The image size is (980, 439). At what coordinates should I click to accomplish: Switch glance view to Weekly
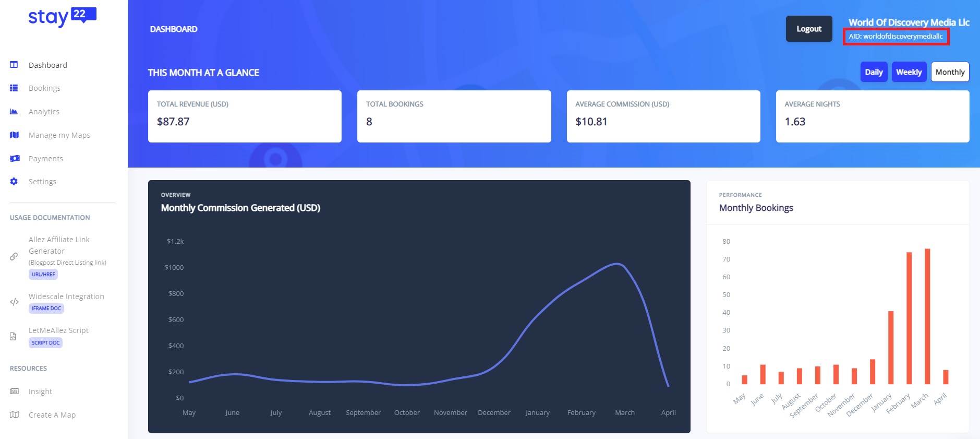click(x=909, y=72)
